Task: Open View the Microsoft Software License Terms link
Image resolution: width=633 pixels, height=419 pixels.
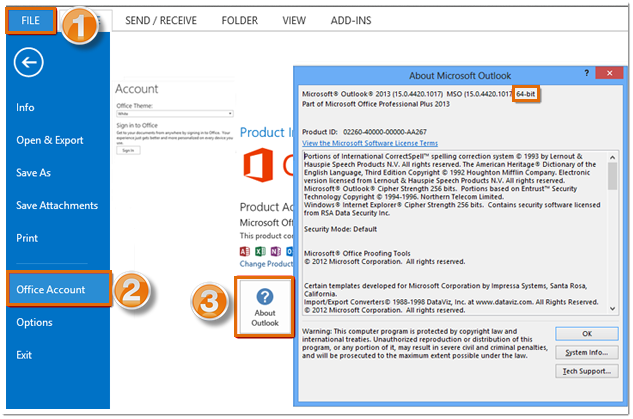Action: tap(370, 143)
